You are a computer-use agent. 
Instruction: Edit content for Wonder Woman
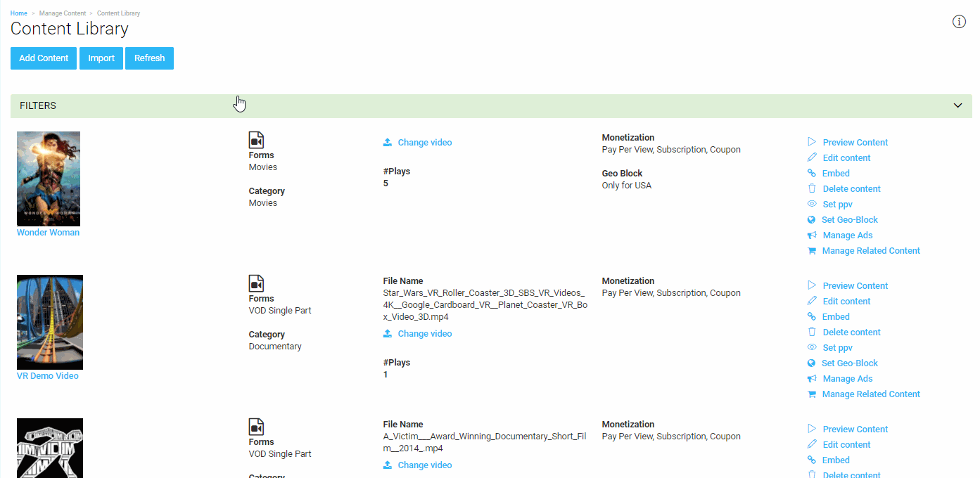click(846, 158)
